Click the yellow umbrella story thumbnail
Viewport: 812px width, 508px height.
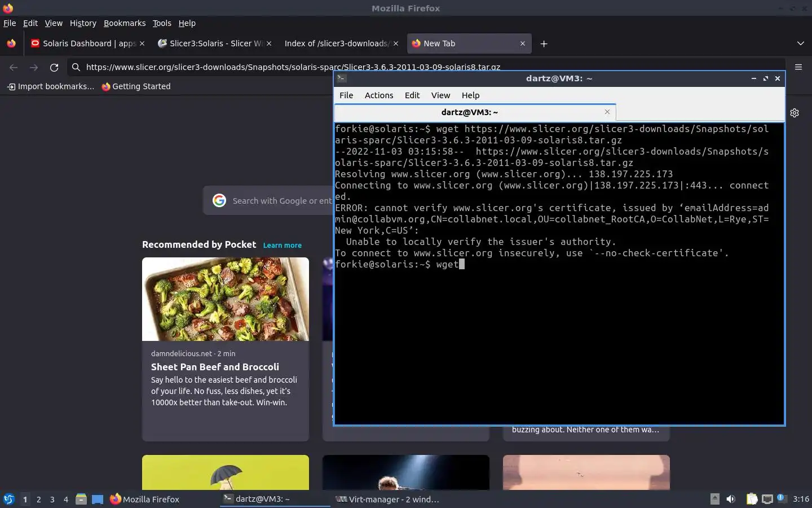226,472
